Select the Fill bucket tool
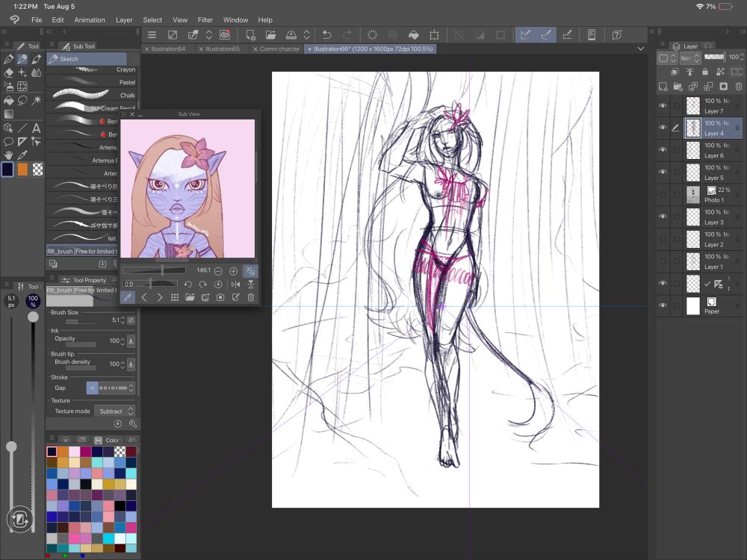The width and height of the screenshot is (747, 560). click(8, 101)
